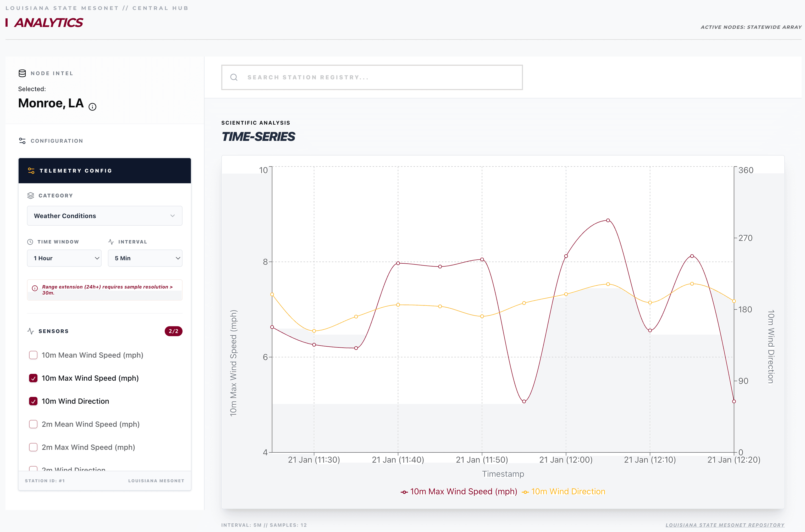
Task: Select the Telemetry Config panel icon
Action: [x=32, y=171]
